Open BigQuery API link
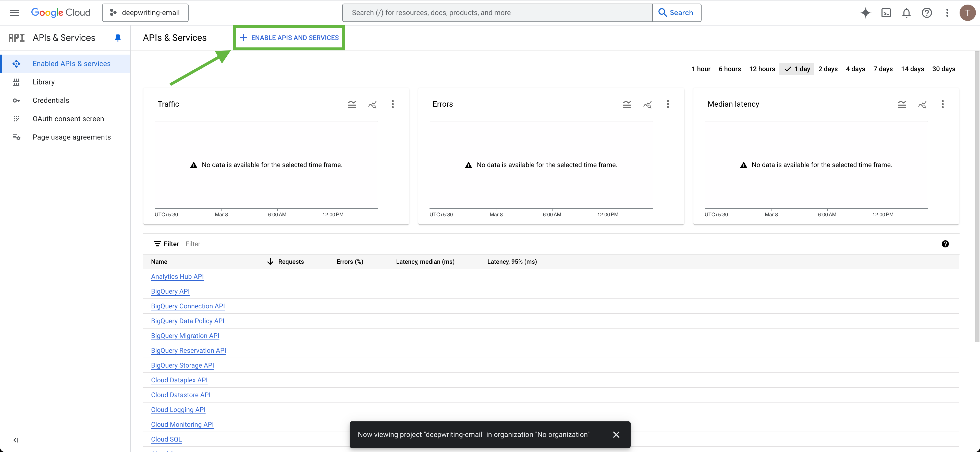Screen dimensions: 980x452 (170, 291)
